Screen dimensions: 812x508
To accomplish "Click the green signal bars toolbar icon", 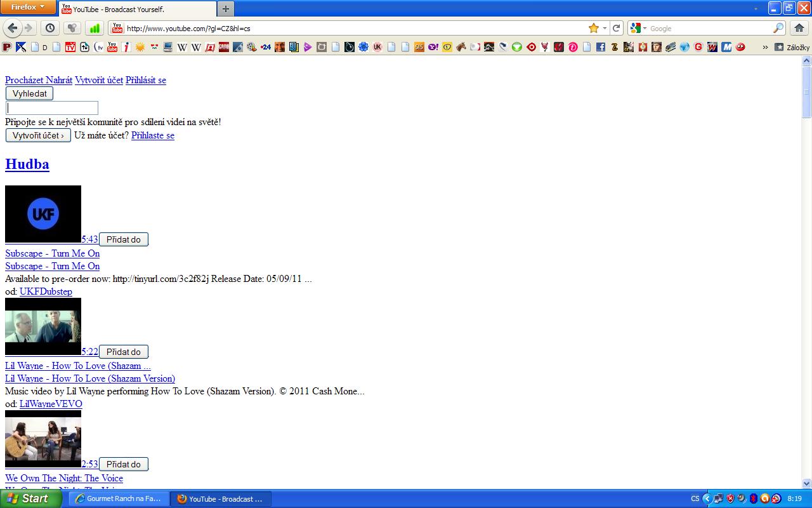I will [x=95, y=28].
